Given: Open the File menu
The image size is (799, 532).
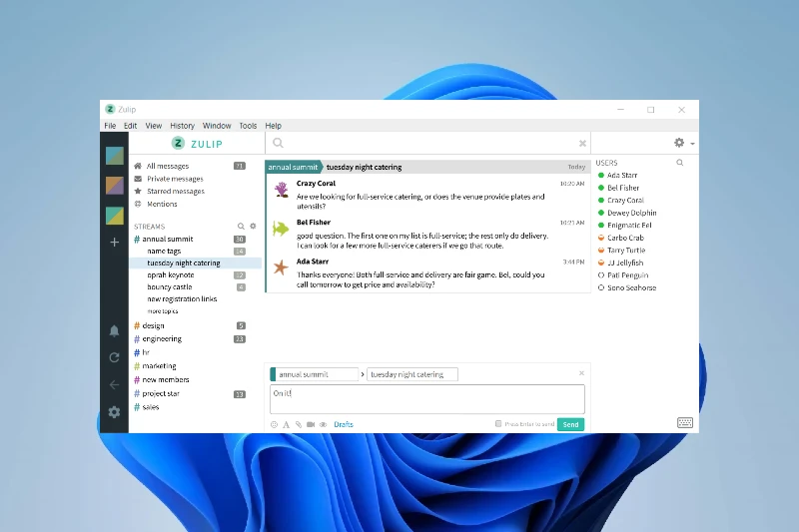Looking at the screenshot, I should [x=110, y=126].
